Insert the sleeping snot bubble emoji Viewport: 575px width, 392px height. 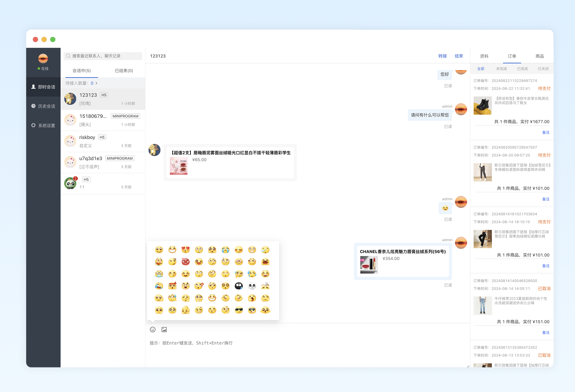[265, 250]
